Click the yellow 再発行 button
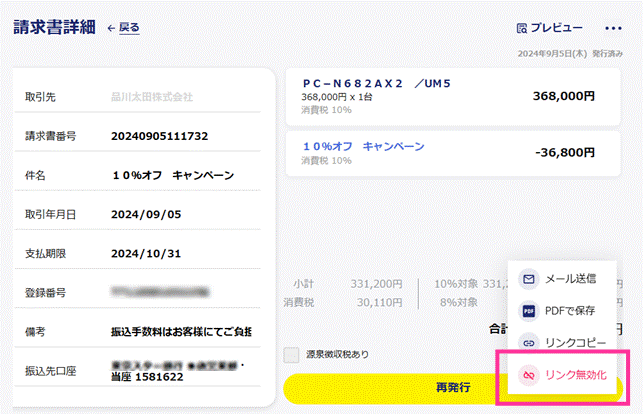The height and width of the screenshot is (414, 643). pyautogui.click(x=453, y=387)
